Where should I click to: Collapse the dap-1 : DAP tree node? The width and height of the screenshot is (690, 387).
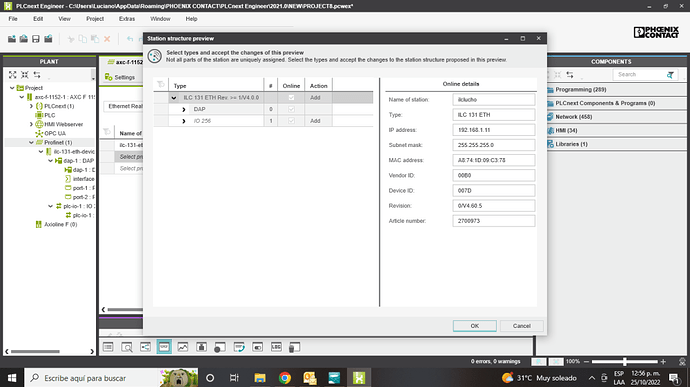(51, 161)
